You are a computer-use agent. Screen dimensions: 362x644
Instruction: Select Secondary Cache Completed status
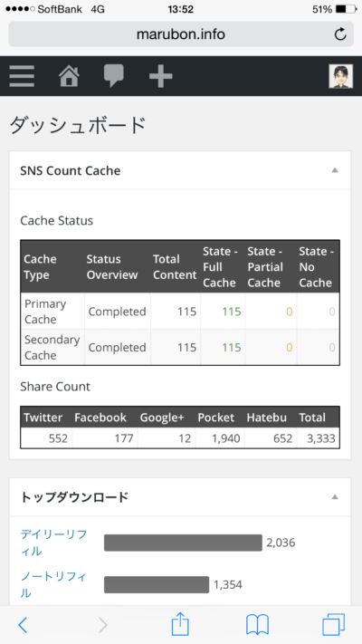[117, 348]
